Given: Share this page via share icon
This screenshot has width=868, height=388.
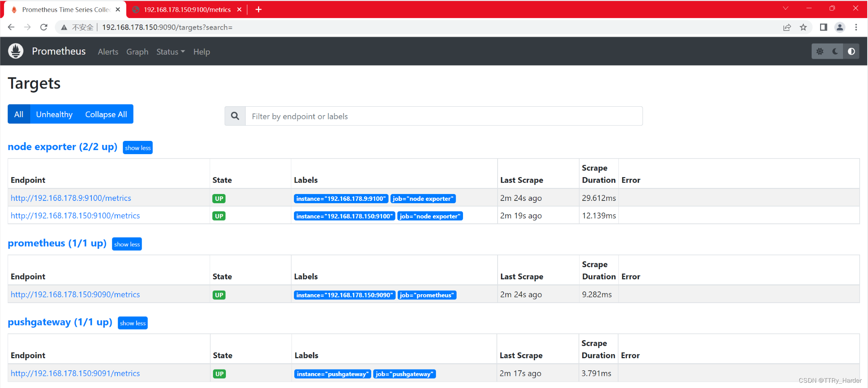Looking at the screenshot, I should [787, 27].
